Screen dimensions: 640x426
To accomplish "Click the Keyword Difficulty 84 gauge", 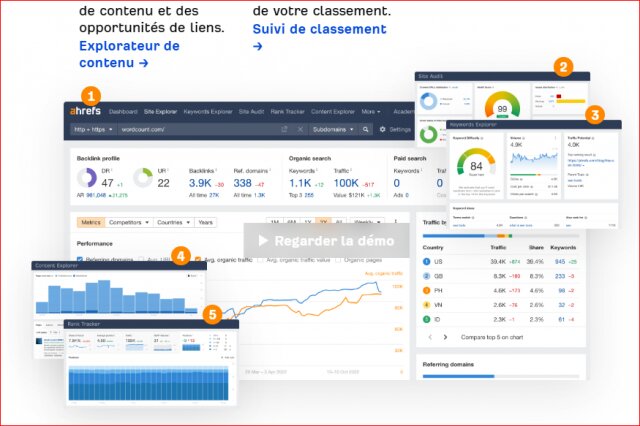I will pyautogui.click(x=476, y=162).
